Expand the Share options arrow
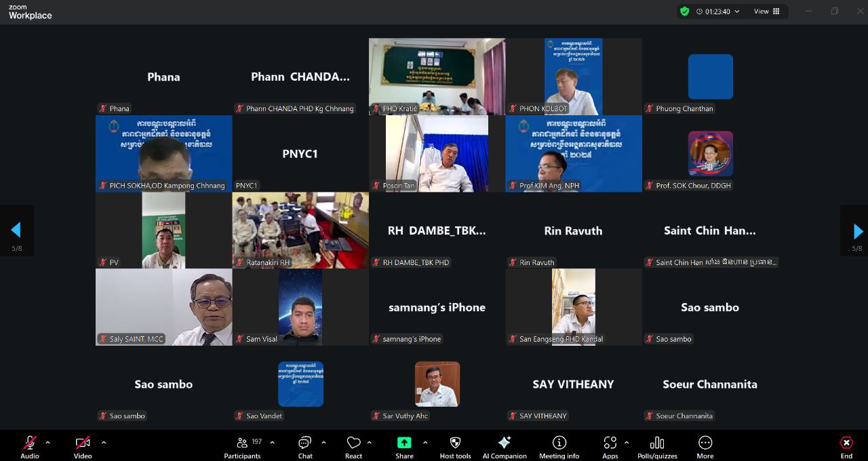Image resolution: width=868 pixels, height=461 pixels. pyautogui.click(x=425, y=443)
